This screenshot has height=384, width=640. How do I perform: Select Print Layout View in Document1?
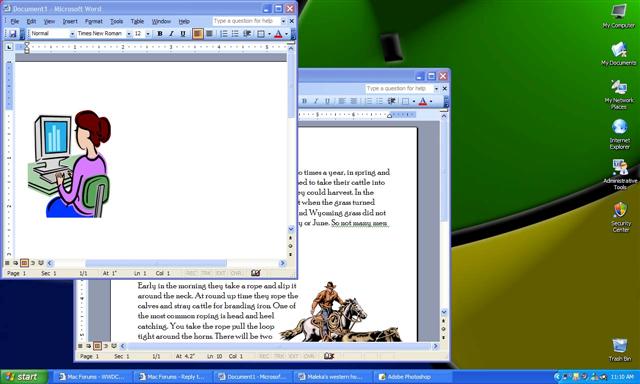coord(24,263)
